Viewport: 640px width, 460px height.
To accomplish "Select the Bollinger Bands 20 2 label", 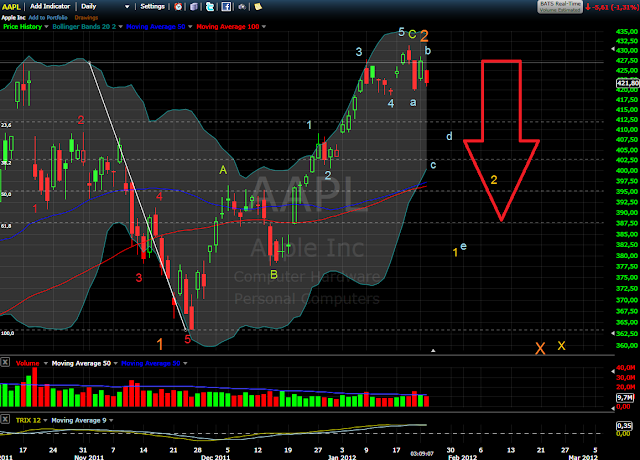I will point(84,27).
